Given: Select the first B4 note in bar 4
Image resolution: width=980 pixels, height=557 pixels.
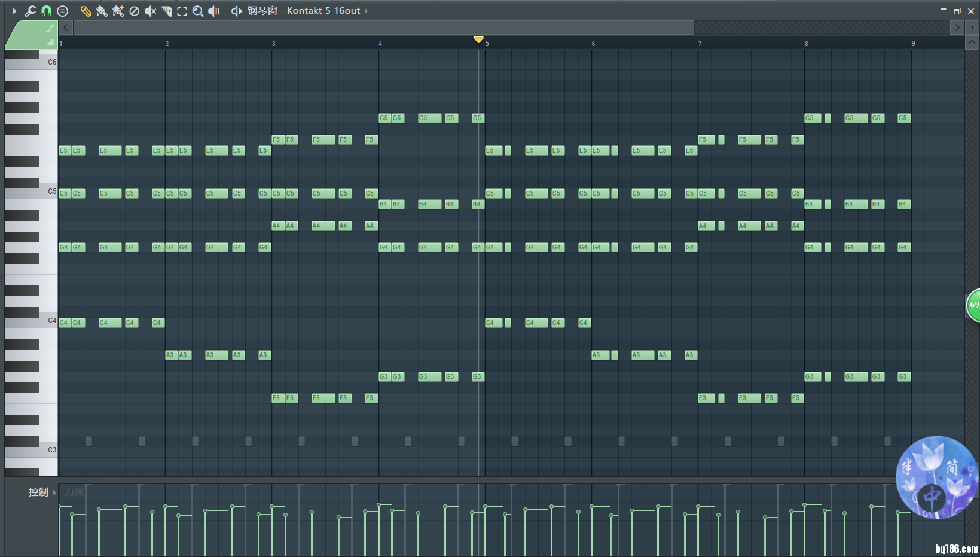Looking at the screenshot, I should [x=384, y=204].
